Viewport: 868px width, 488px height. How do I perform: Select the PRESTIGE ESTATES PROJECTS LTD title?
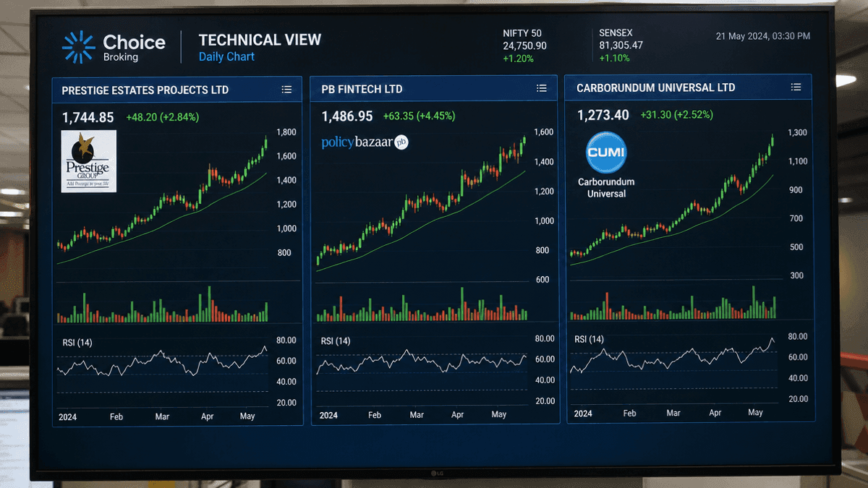pyautogui.click(x=145, y=90)
